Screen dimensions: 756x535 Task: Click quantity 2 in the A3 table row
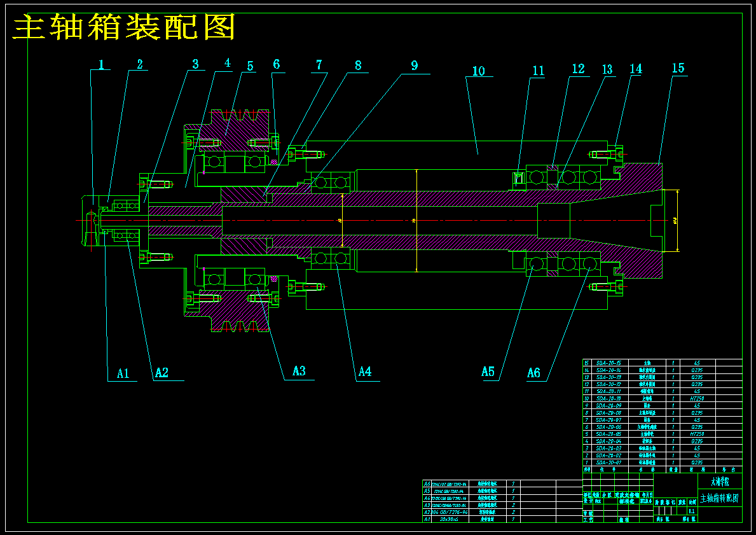(x=514, y=505)
